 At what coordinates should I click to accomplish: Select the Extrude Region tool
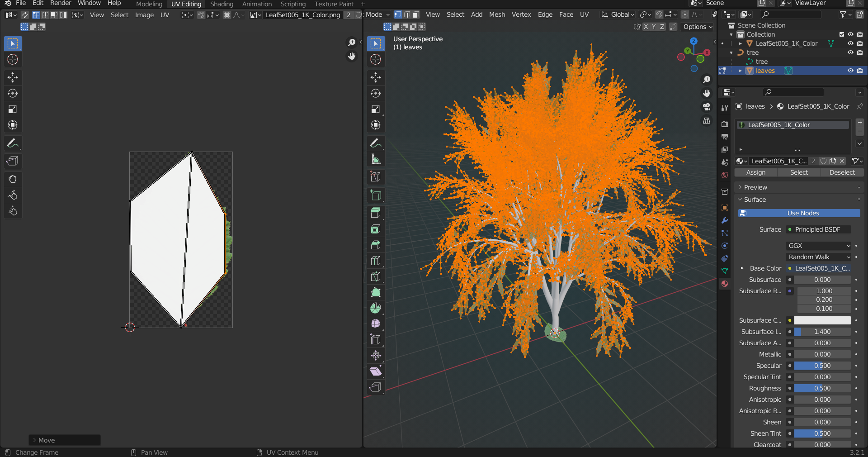(375, 213)
